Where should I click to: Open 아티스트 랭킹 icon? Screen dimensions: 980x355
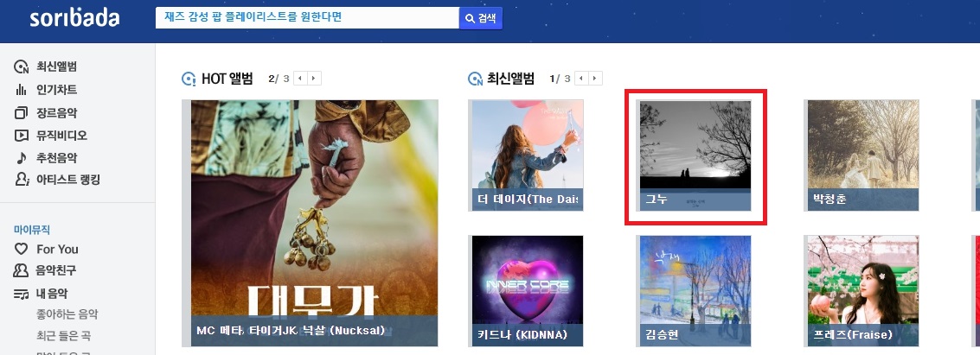[22, 180]
